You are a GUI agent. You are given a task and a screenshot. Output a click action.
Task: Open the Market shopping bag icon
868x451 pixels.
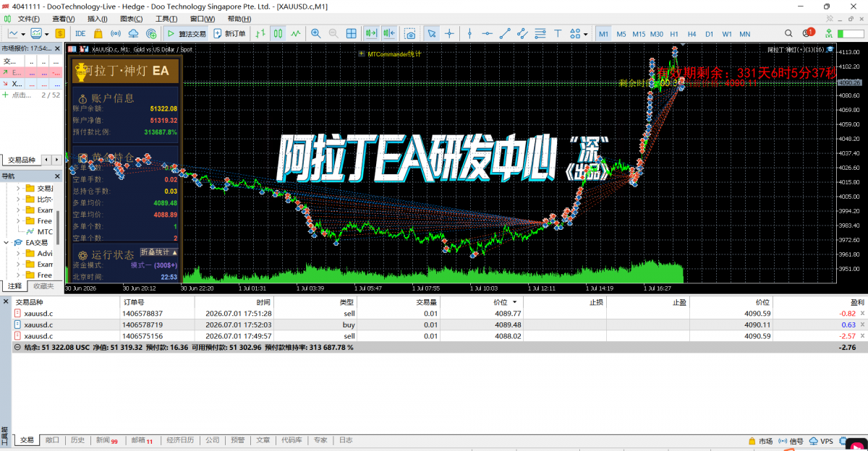(98, 33)
